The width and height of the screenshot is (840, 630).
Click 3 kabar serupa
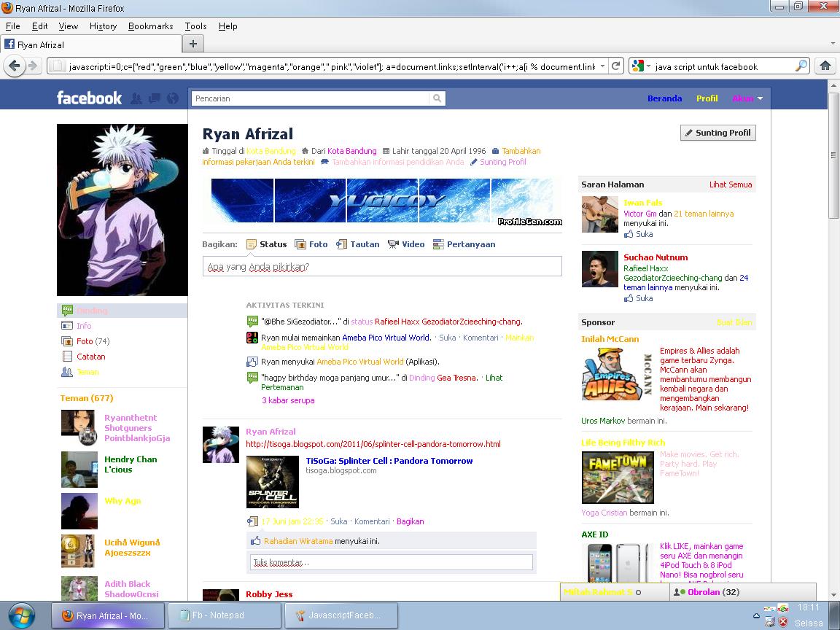[288, 400]
